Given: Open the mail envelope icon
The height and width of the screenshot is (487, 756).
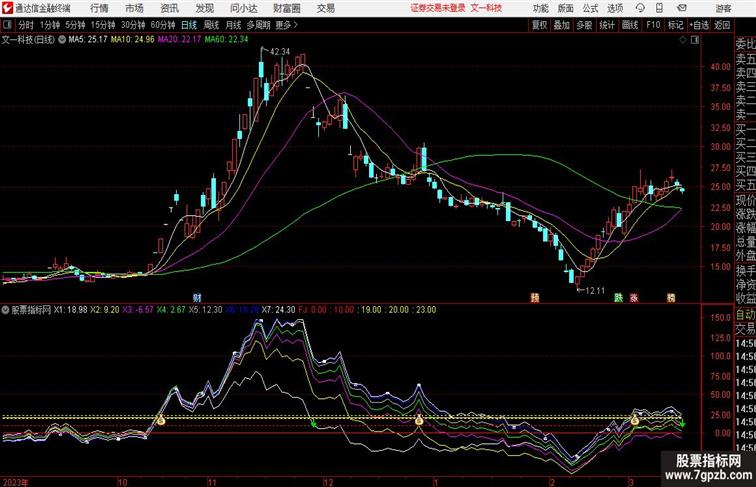Looking at the screenshot, I should [682, 8].
